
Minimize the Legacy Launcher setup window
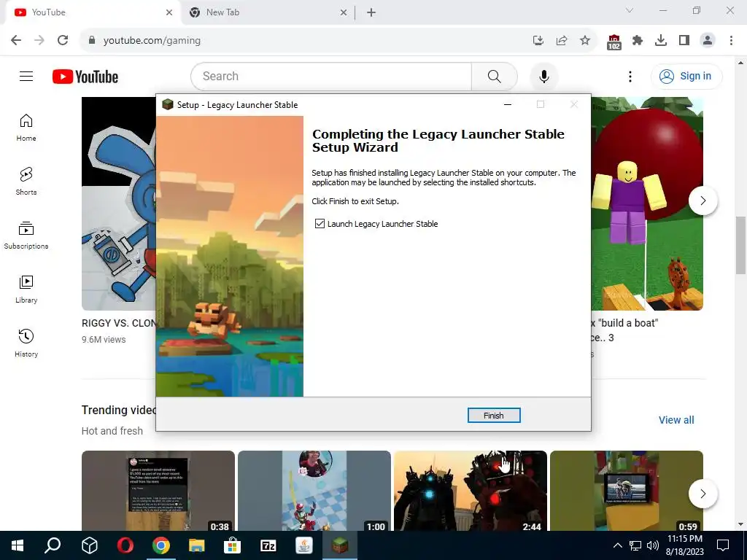pyautogui.click(x=508, y=105)
